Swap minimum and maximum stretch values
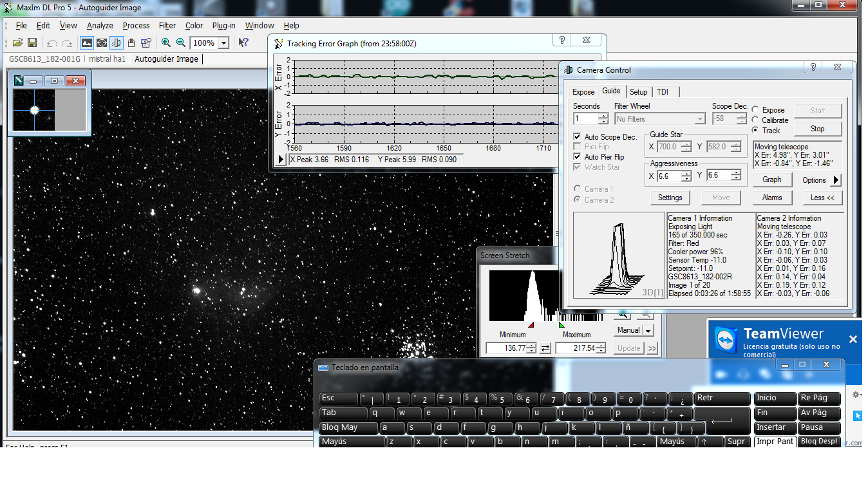This screenshot has width=868, height=484. coord(545,348)
